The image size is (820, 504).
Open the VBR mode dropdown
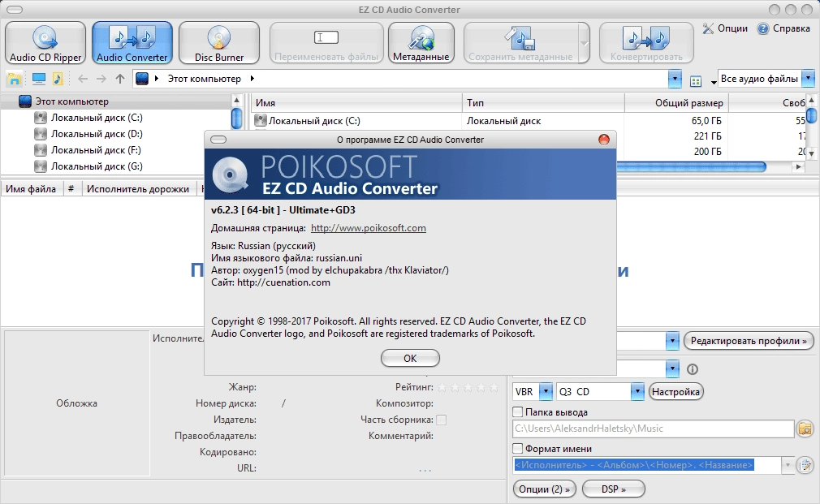pyautogui.click(x=545, y=391)
